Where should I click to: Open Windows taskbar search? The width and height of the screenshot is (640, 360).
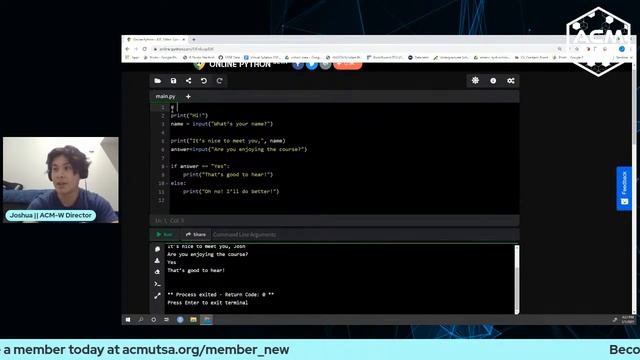[141, 320]
